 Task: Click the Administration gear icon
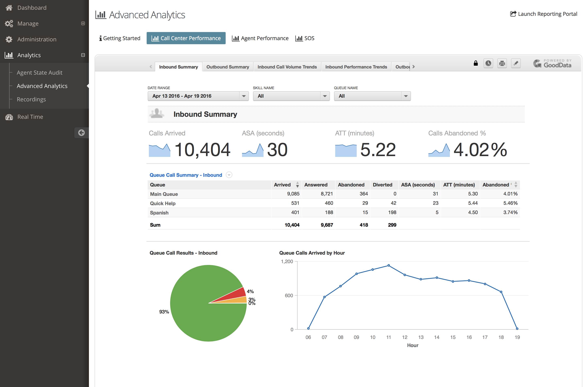click(9, 39)
